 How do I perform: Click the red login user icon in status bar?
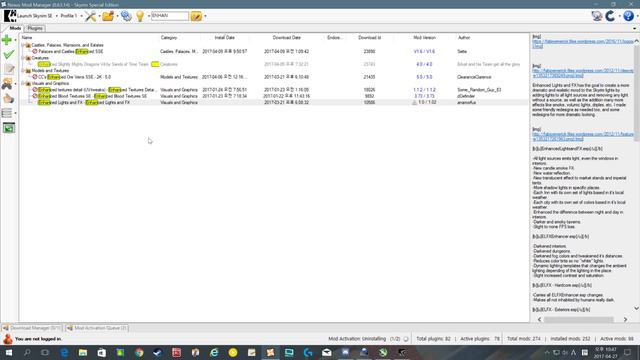point(7,339)
